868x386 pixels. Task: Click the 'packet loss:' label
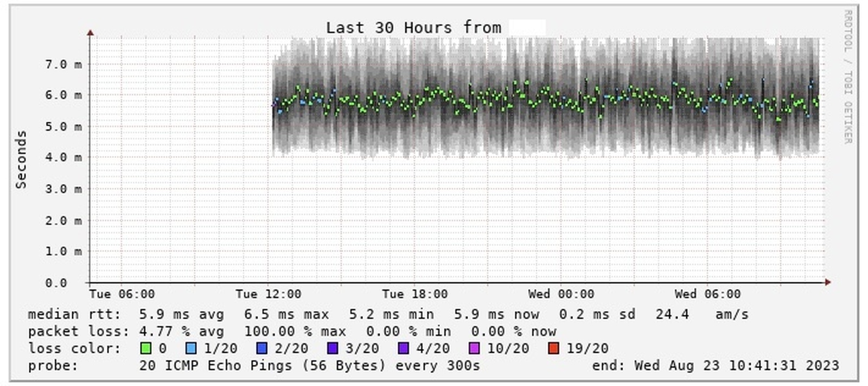[x=79, y=331]
